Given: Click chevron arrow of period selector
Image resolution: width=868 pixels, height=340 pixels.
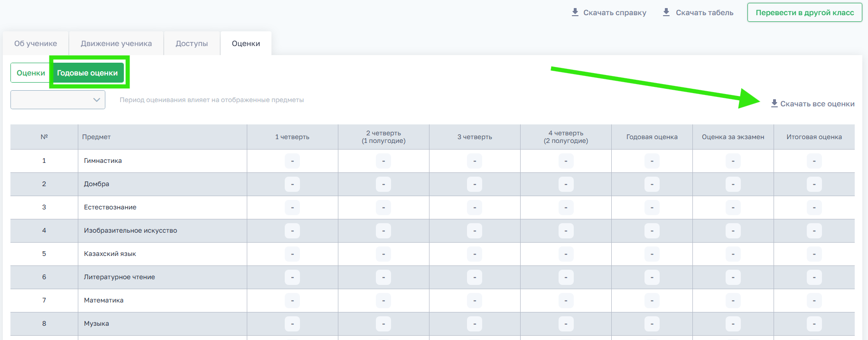Looking at the screenshot, I should point(96,100).
